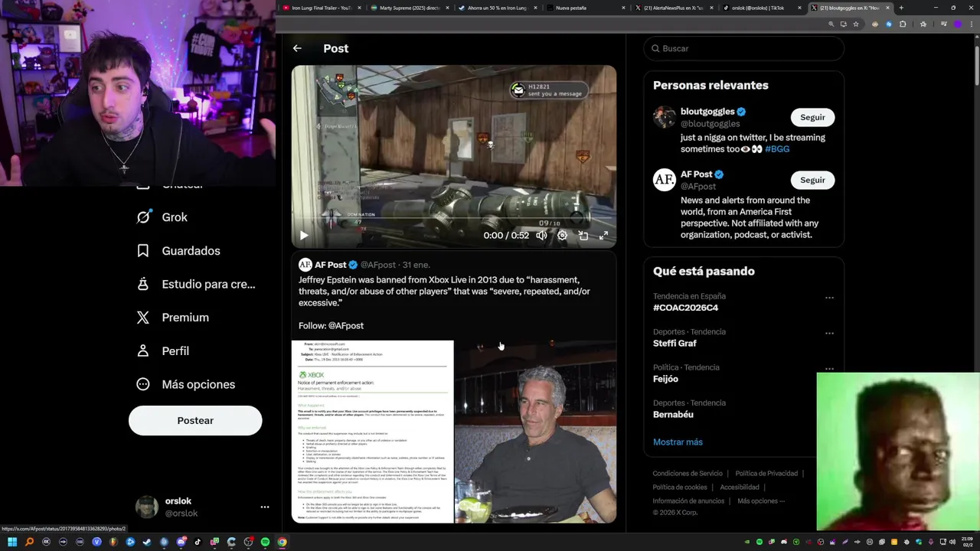Screen dimensions: 980x551
Task: Open Premium from the sidebar
Action: [172, 318]
